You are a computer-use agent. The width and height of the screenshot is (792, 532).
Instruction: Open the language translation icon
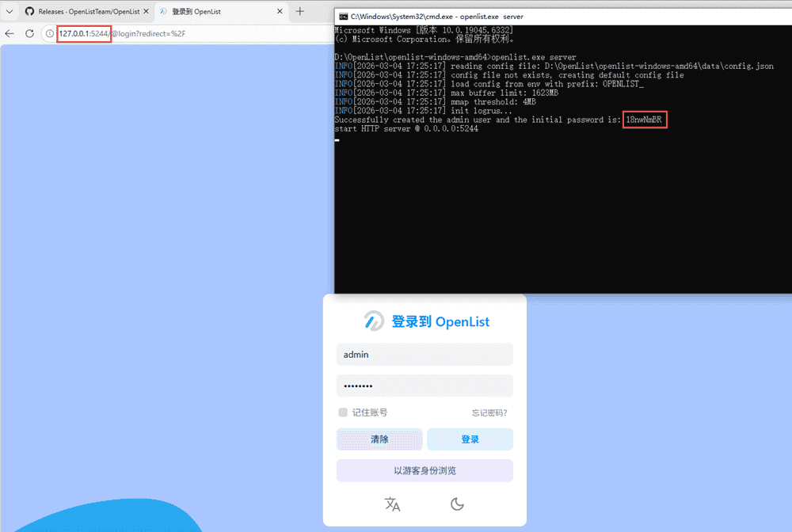392,504
